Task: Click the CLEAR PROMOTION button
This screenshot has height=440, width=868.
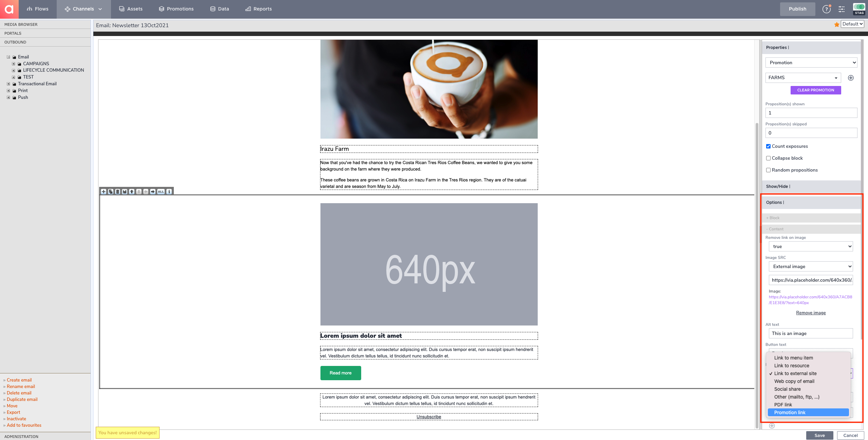Action: tap(815, 90)
